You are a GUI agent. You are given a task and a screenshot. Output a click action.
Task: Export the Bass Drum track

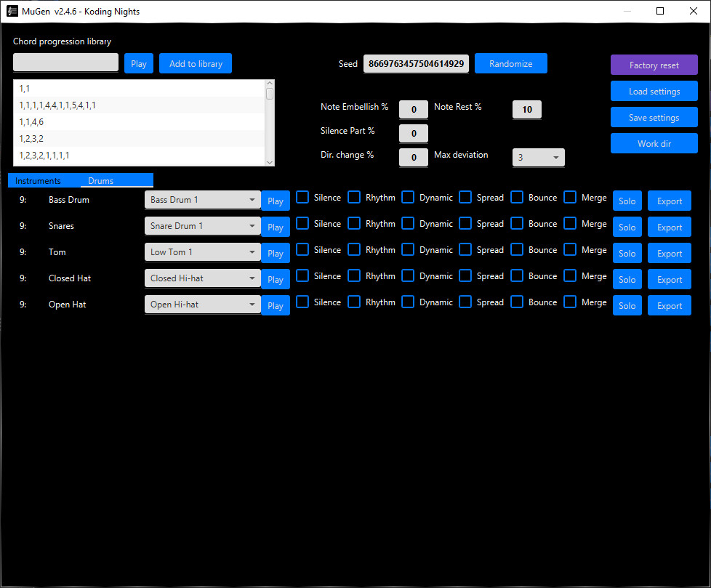point(669,200)
